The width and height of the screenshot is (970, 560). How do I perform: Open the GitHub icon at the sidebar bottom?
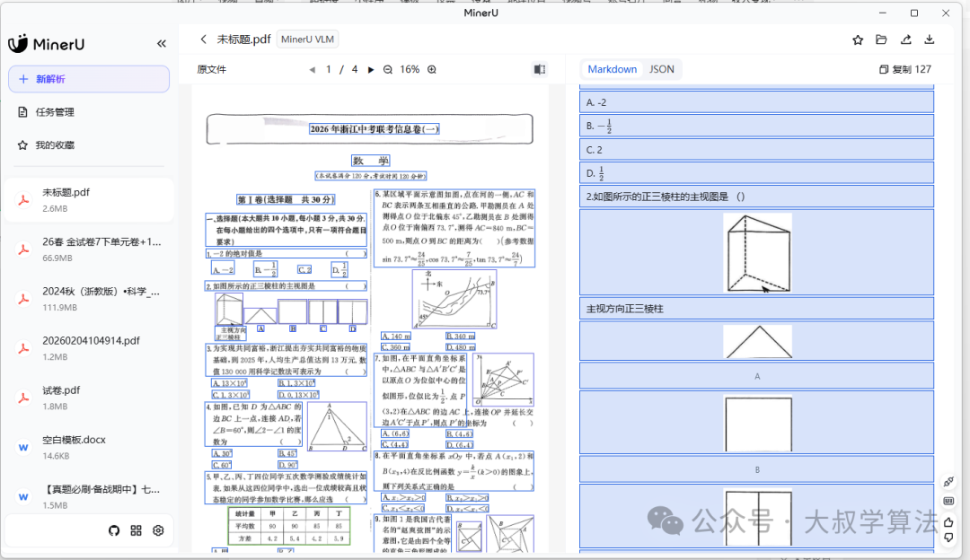(114, 530)
